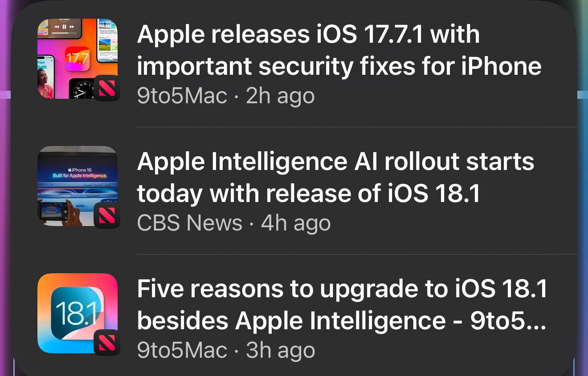Screen dimensions: 588x376
Task: Tap the Apple News badge on the iOS 17.7.1 story
Action: pos(107,88)
